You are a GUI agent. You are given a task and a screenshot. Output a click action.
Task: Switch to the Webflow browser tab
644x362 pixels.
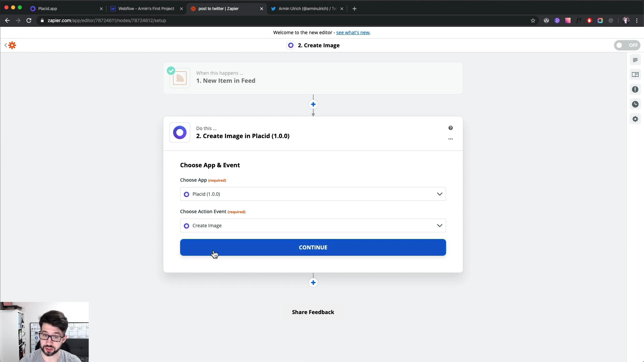(x=146, y=9)
